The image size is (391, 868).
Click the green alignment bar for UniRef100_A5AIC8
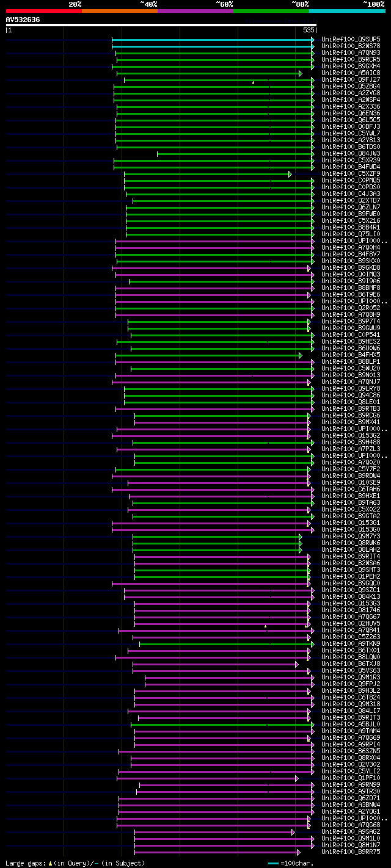[210, 73]
